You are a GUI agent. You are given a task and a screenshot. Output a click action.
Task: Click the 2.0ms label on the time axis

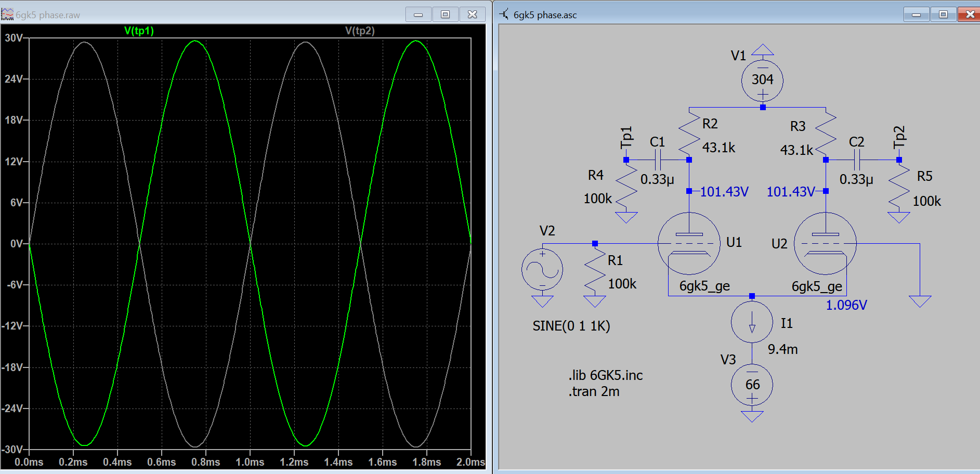pos(471,462)
